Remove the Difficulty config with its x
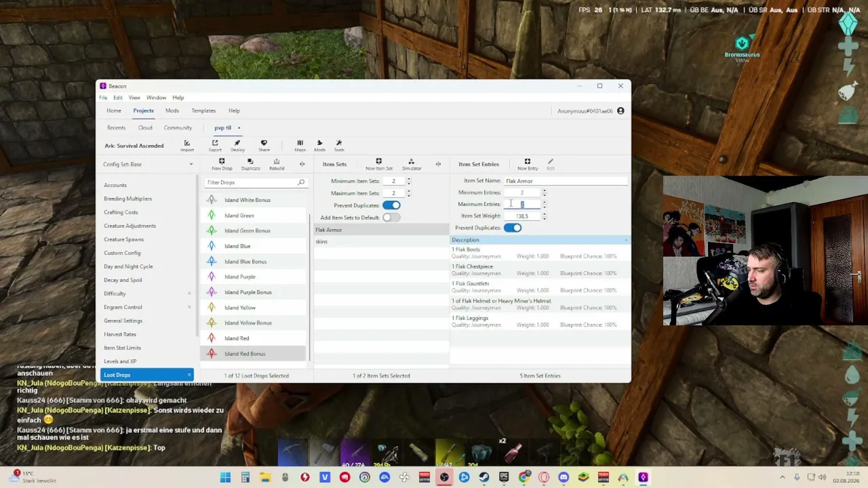 tap(189, 293)
